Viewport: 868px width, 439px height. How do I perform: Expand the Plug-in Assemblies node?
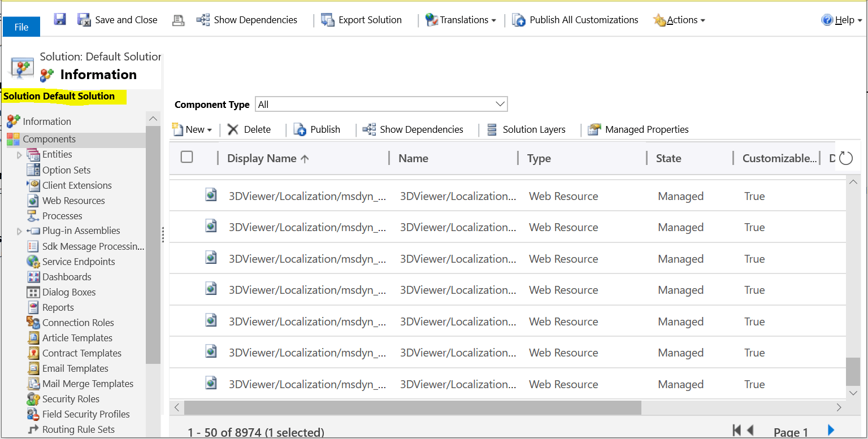coord(19,231)
